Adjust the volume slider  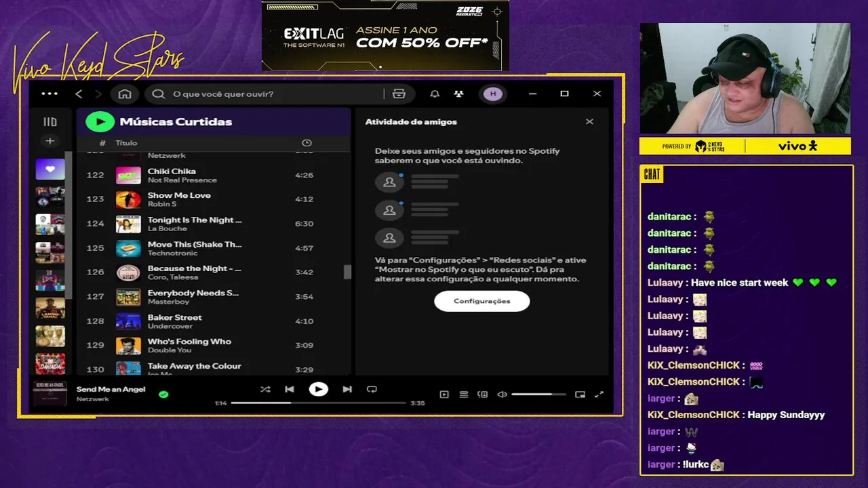[x=538, y=394]
